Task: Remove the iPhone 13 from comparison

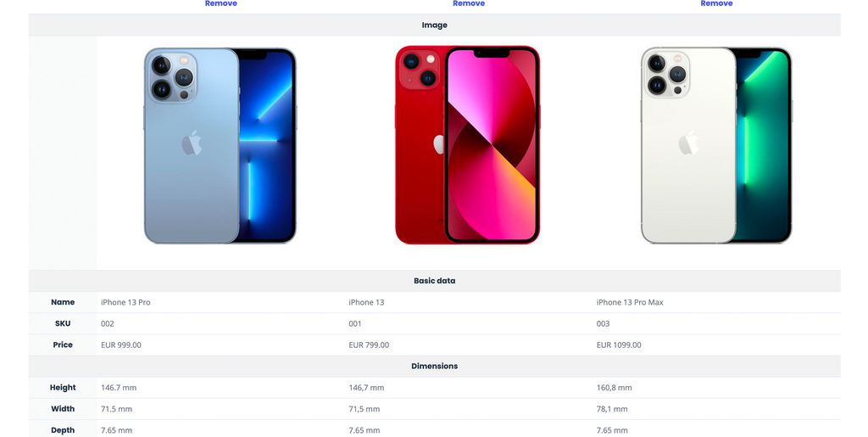Action: tap(468, 3)
